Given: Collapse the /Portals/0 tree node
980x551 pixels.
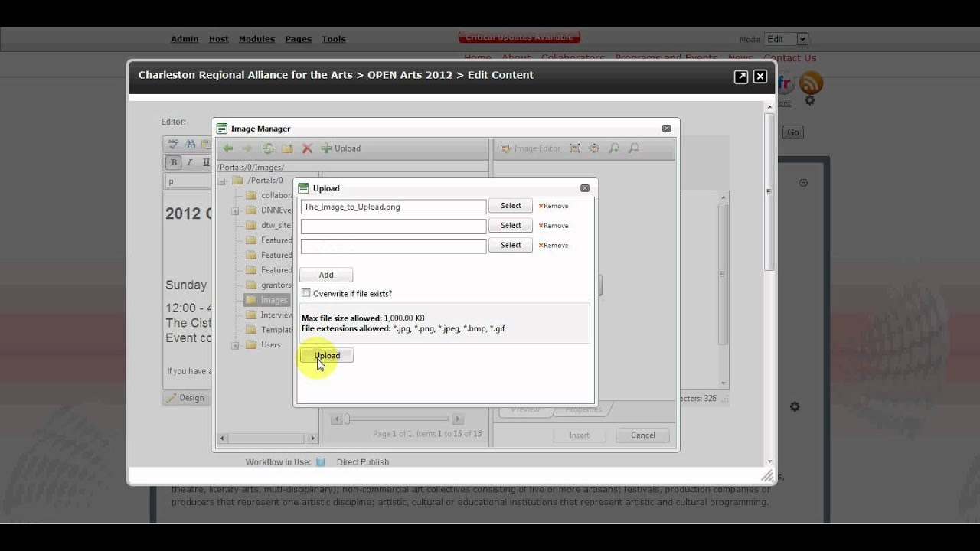Looking at the screenshot, I should (x=221, y=181).
